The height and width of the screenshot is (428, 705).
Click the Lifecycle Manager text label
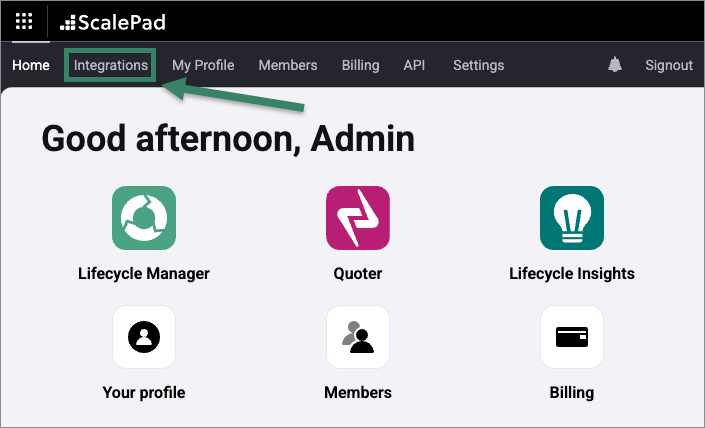(144, 273)
